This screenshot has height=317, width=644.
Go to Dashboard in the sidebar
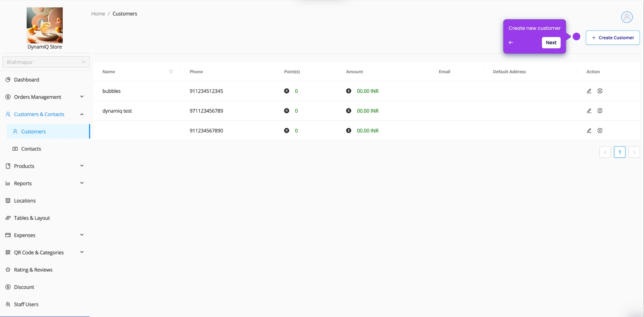pyautogui.click(x=27, y=80)
